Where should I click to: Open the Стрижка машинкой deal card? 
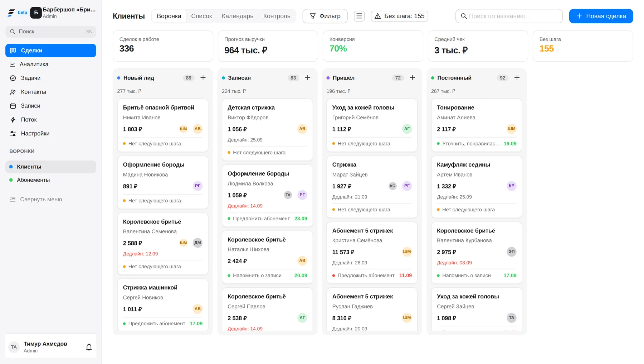[x=163, y=305]
